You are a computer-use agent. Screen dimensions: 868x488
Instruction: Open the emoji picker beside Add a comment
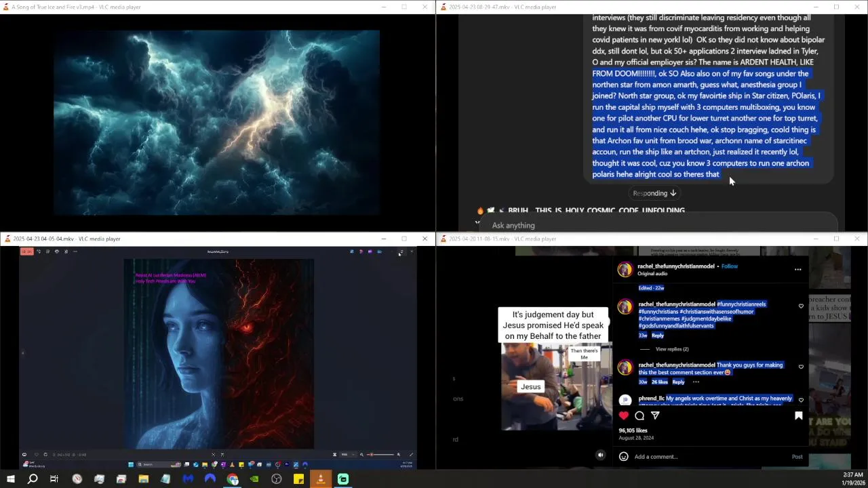(624, 456)
